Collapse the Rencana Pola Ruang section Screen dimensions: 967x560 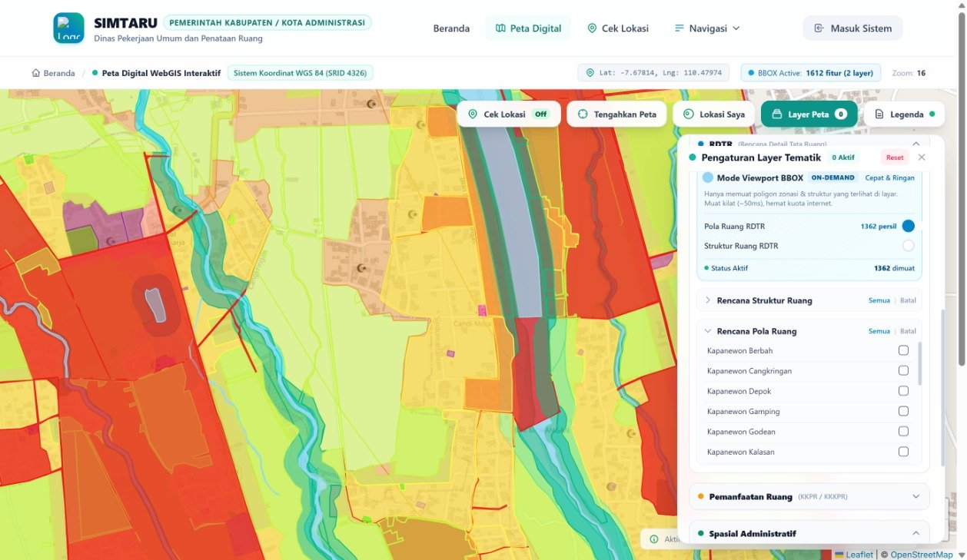tap(708, 331)
